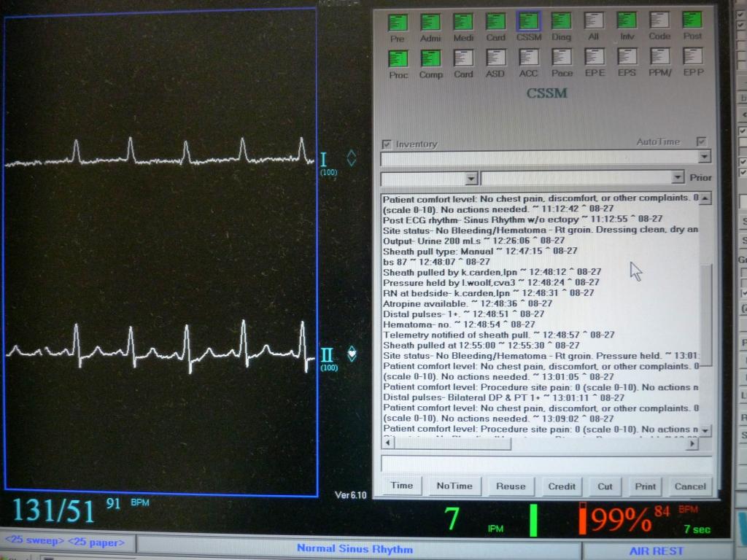Click the ASD category icon

[495, 58]
